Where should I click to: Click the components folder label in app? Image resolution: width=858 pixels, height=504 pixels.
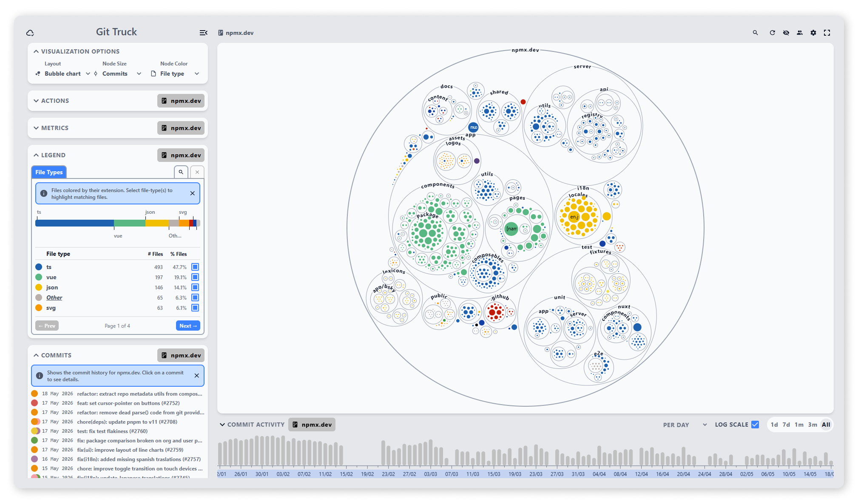(438, 185)
